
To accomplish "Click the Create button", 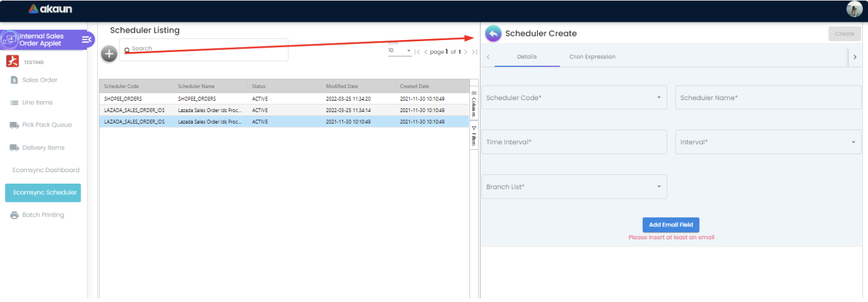I will 845,34.
